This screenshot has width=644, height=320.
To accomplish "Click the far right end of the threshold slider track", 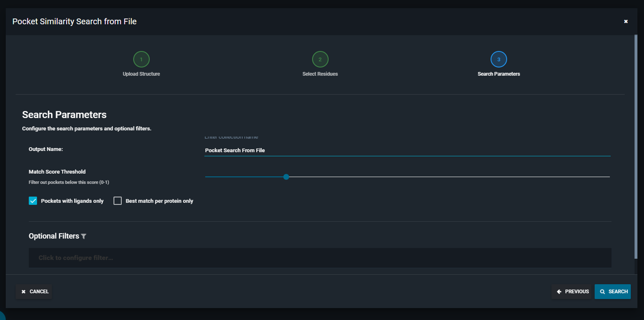I will [608, 177].
